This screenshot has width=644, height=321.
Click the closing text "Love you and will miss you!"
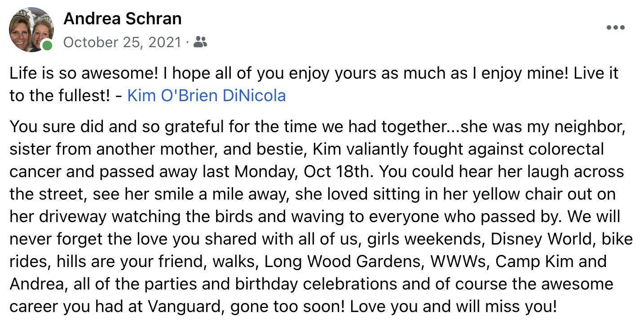click(453, 306)
